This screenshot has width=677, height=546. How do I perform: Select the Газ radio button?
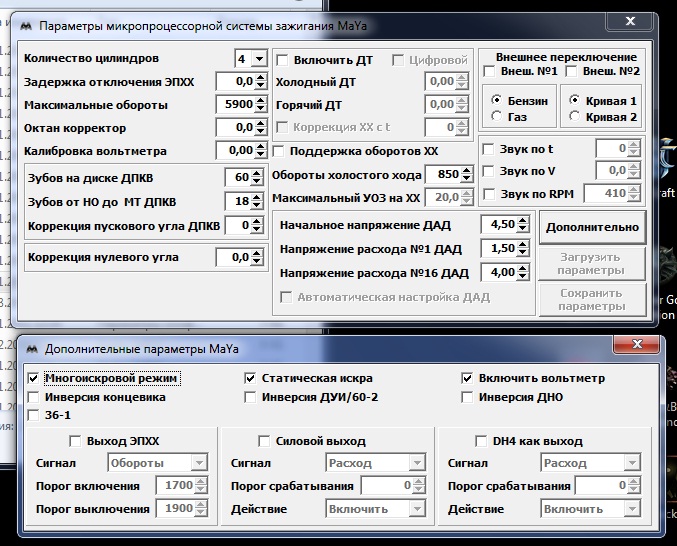(x=497, y=116)
